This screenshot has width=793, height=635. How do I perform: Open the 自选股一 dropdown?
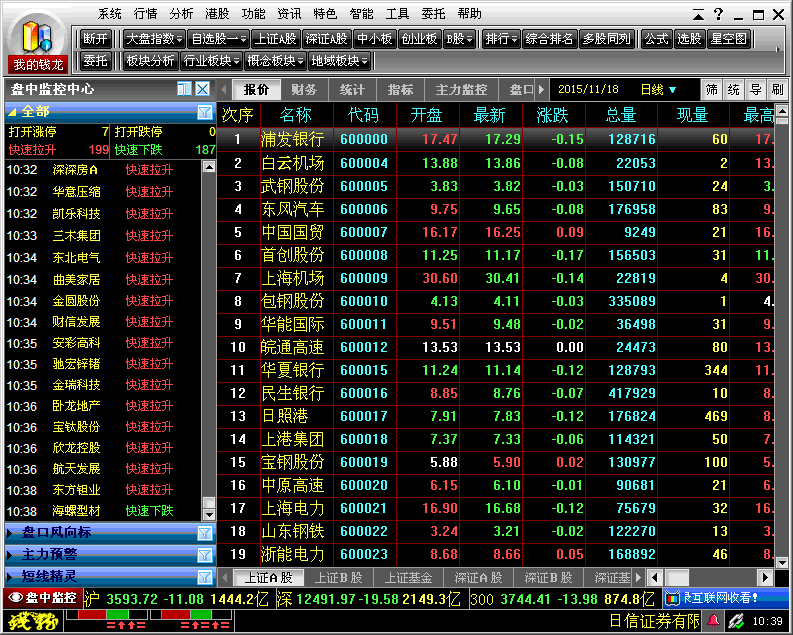pyautogui.click(x=218, y=39)
